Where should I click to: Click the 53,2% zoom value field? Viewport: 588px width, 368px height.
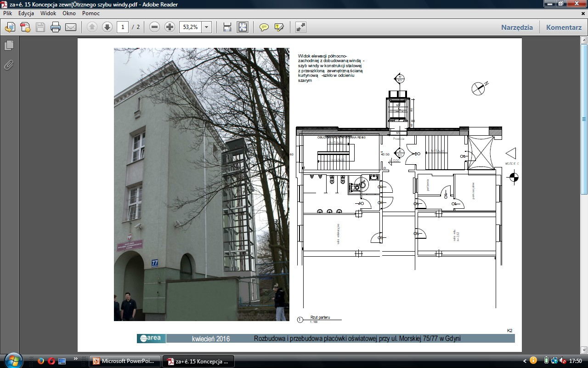click(x=190, y=27)
